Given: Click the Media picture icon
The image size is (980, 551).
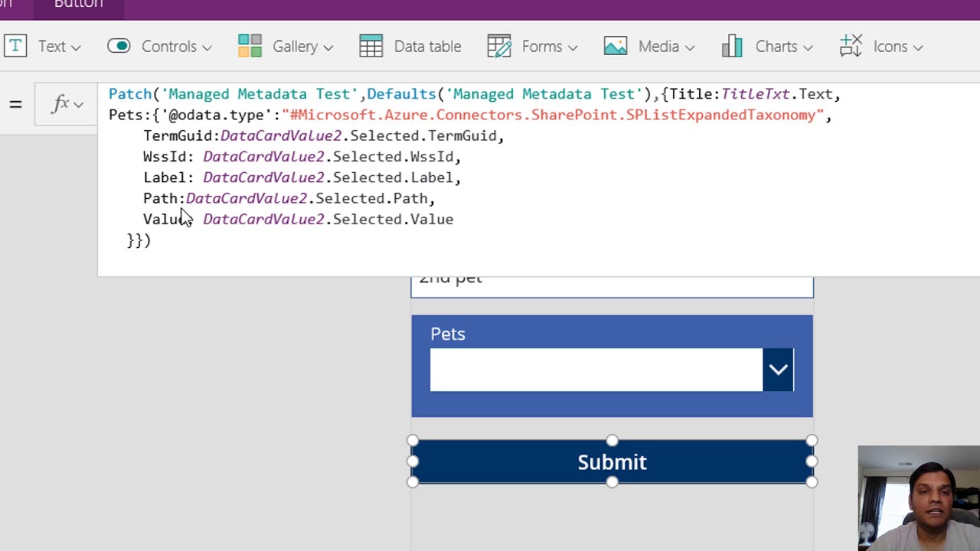Looking at the screenshot, I should coord(616,47).
